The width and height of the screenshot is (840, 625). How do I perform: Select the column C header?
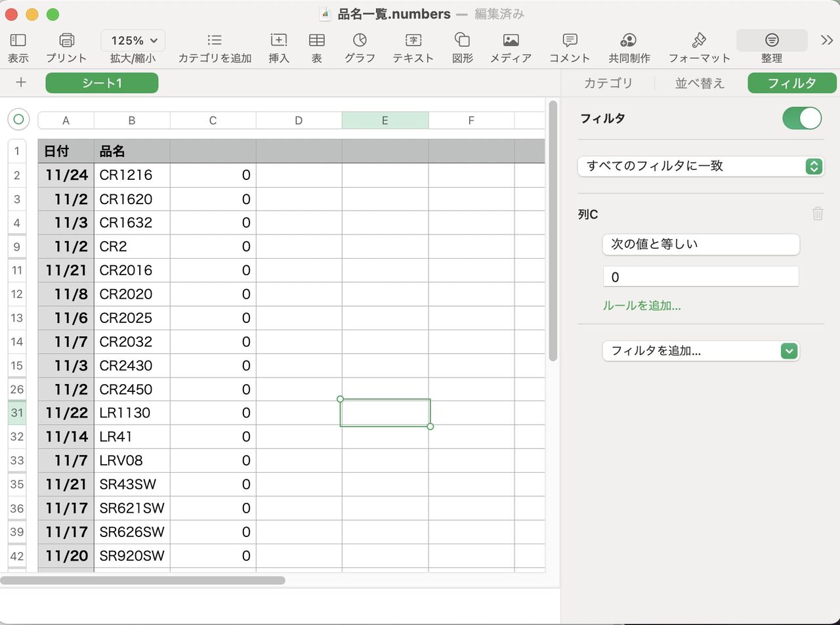coord(213,120)
